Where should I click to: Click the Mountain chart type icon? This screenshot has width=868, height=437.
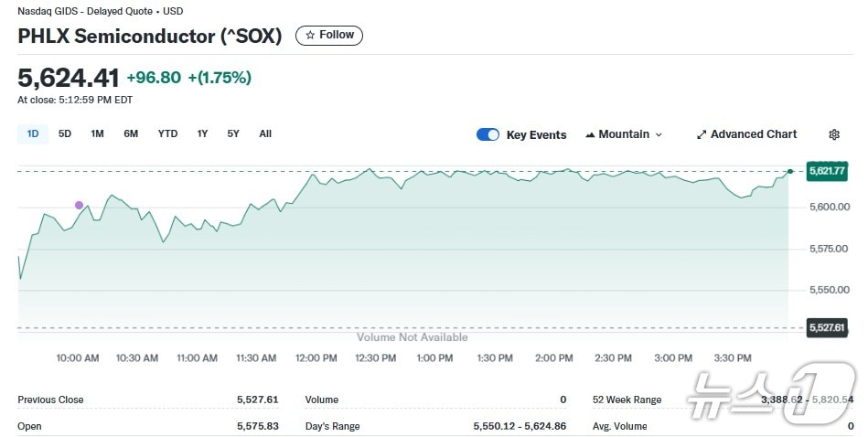tap(590, 134)
